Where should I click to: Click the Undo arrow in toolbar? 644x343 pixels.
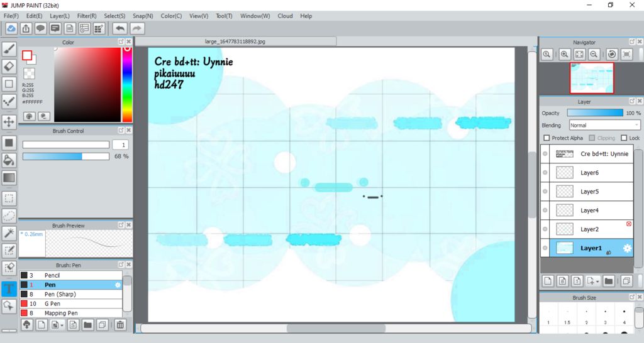[120, 29]
